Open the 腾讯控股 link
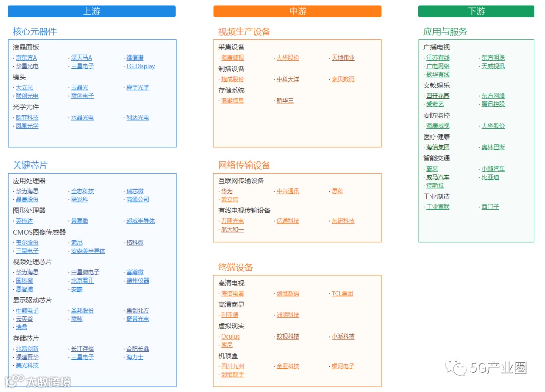This screenshot has width=545, height=392. point(493,104)
